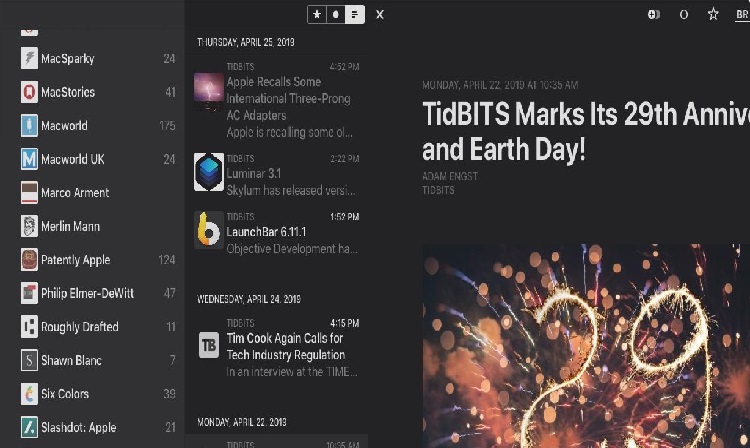Open the Merlin Mann feed icon
Image resolution: width=750 pixels, height=448 pixels.
tap(29, 226)
